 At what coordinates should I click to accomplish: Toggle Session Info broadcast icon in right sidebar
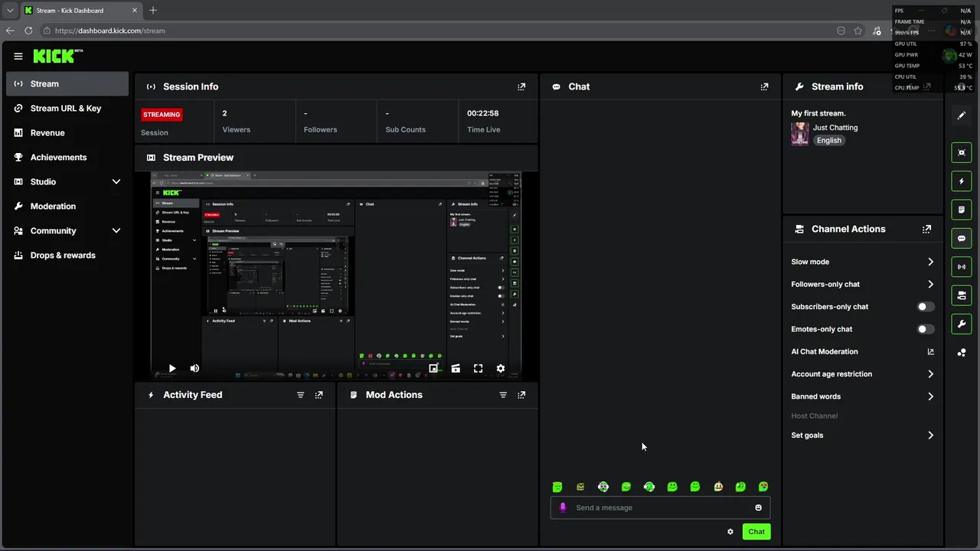coord(962,267)
